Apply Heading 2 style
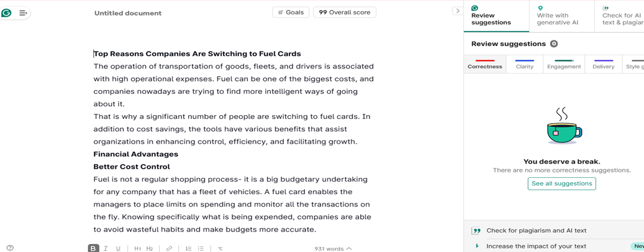This screenshot has width=644, height=252. click(150, 248)
